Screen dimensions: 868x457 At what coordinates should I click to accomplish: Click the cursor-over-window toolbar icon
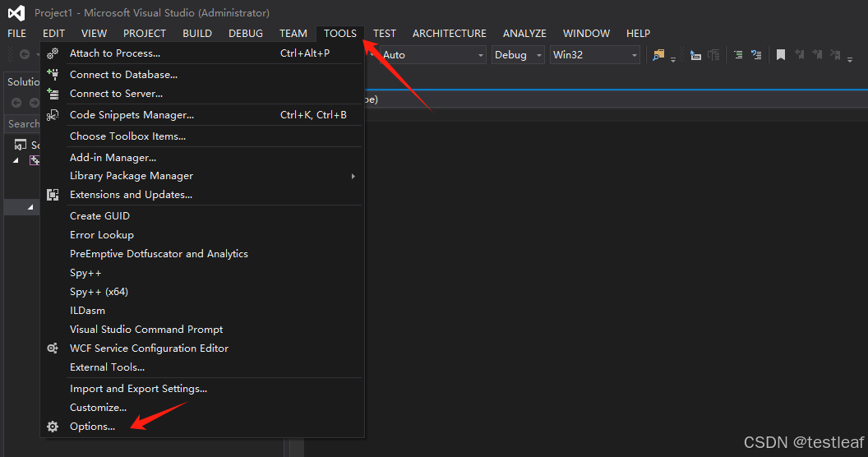coord(696,55)
